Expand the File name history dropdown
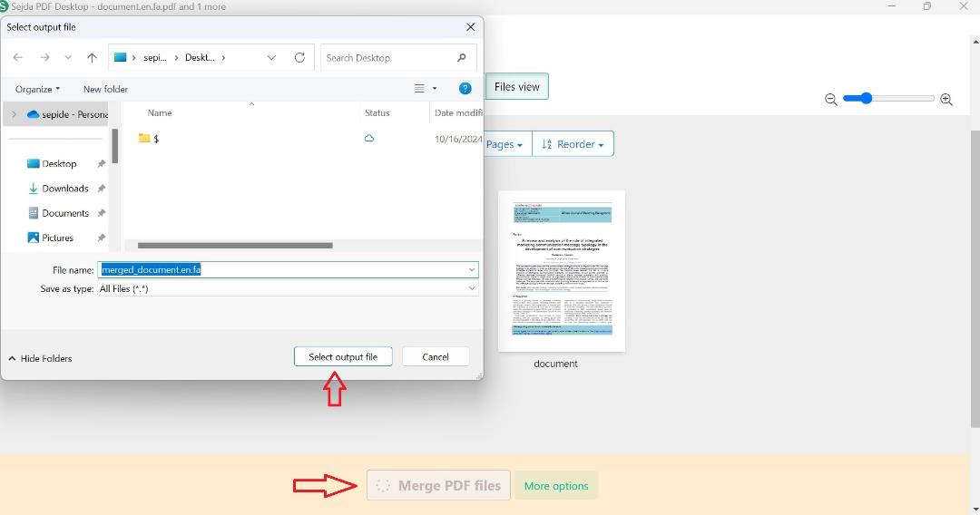 click(472, 269)
